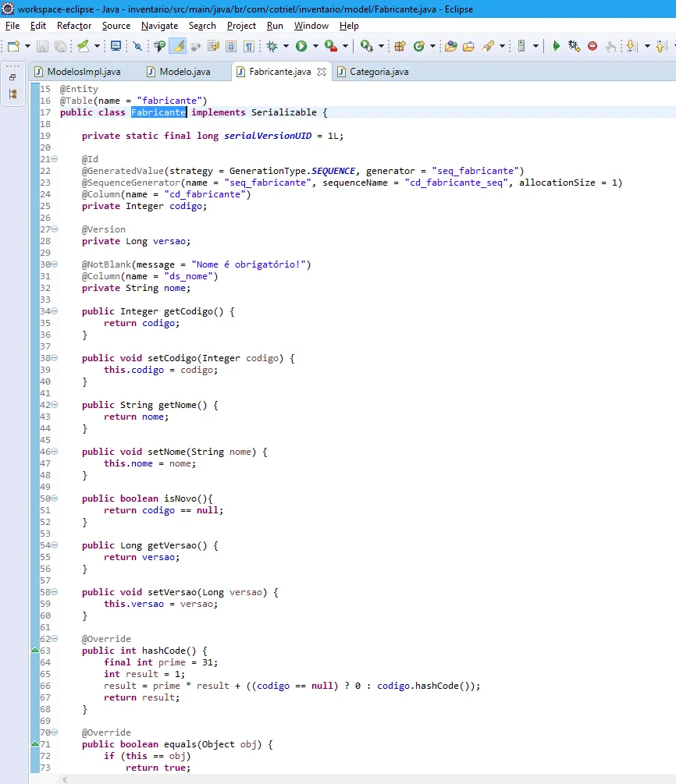Click the green Run button in toolbar
This screenshot has width=676, height=784.
point(301,47)
